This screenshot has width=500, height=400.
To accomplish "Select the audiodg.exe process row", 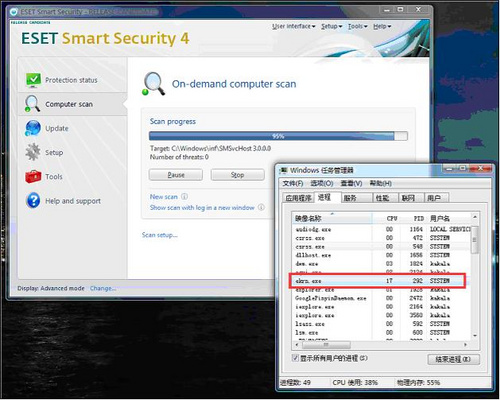I will click(x=381, y=229).
